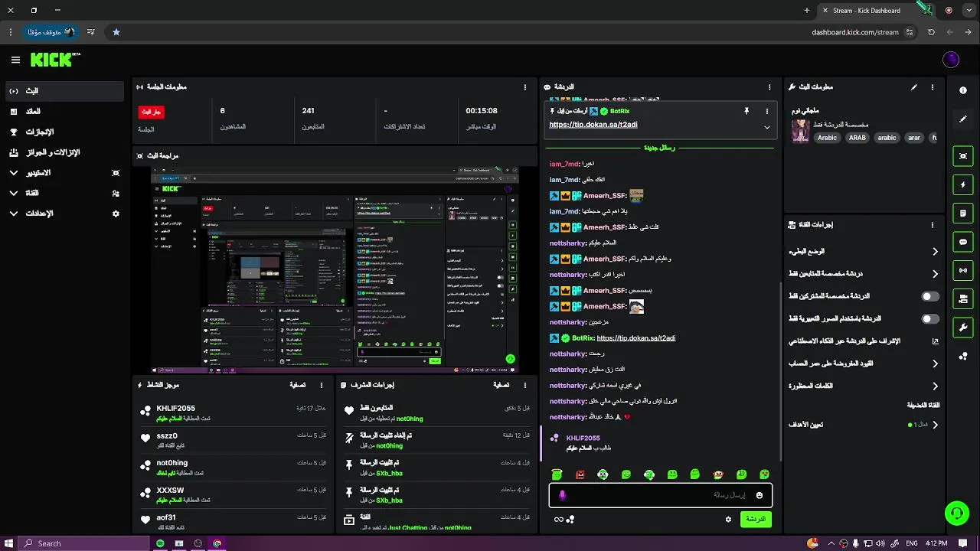Unpin the pinned BotRix message
The height and width of the screenshot is (551, 980).
coord(746,112)
